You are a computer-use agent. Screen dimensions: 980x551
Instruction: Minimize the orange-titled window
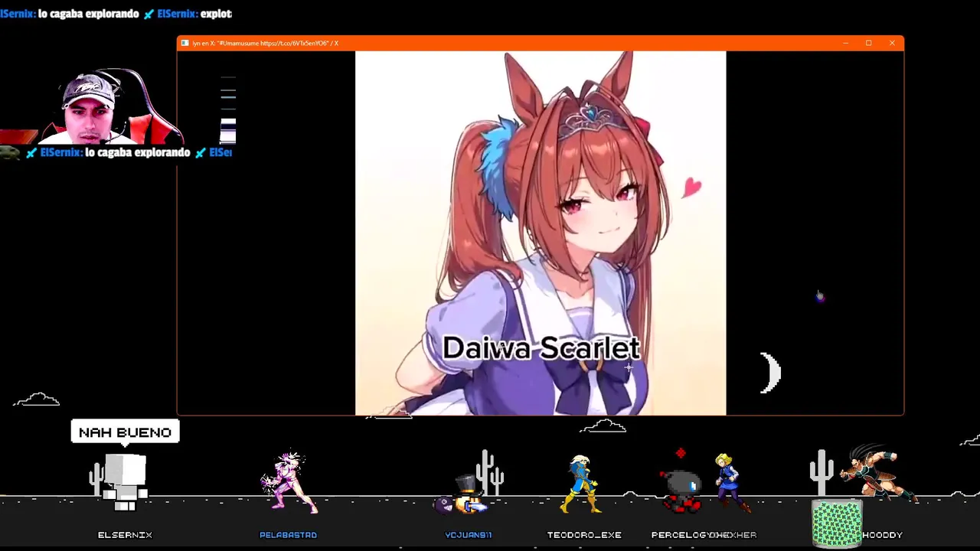click(x=845, y=44)
